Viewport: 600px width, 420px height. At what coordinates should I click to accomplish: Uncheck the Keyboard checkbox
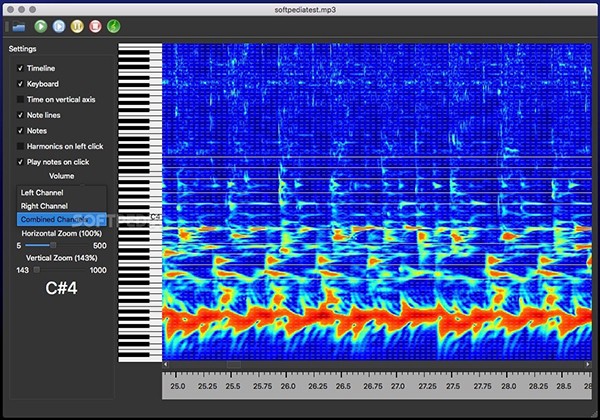coord(21,84)
